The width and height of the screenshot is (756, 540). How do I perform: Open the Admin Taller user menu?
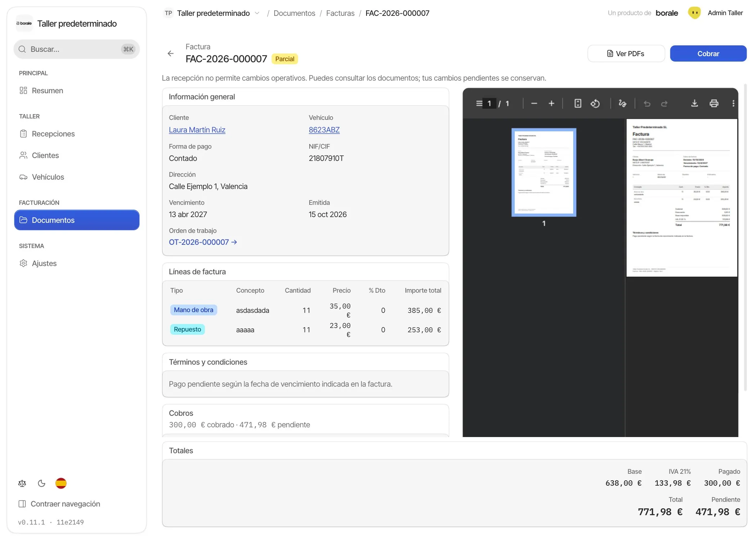(715, 13)
